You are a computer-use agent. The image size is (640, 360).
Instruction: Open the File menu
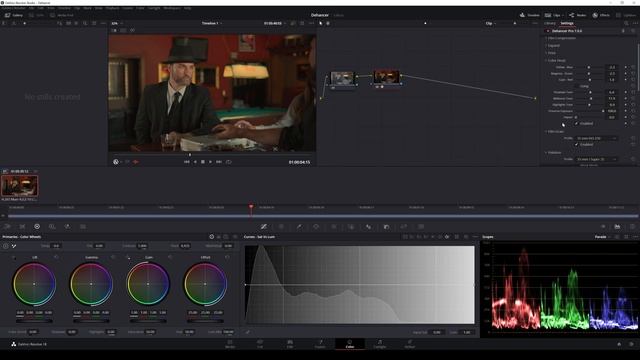31,8
